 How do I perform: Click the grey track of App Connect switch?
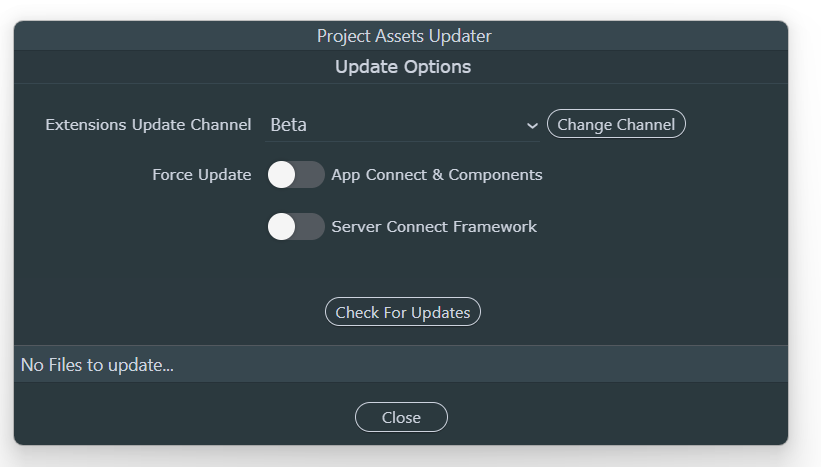click(310, 175)
